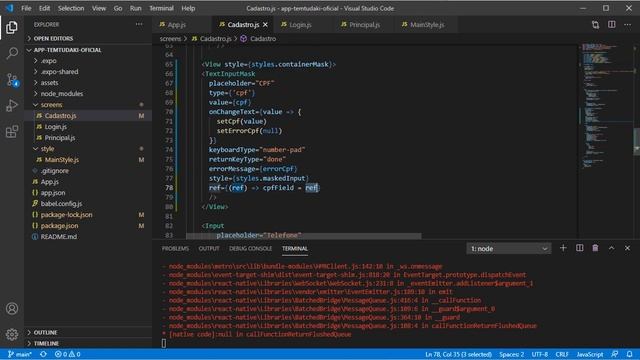The height and width of the screenshot is (360, 640).
Task: Split the terminal panel
Action: click(x=580, y=248)
